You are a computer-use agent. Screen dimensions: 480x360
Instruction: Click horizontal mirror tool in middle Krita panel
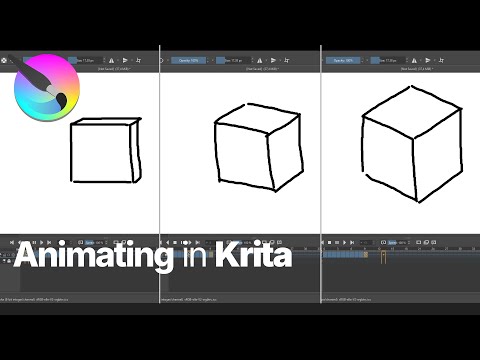(260, 60)
